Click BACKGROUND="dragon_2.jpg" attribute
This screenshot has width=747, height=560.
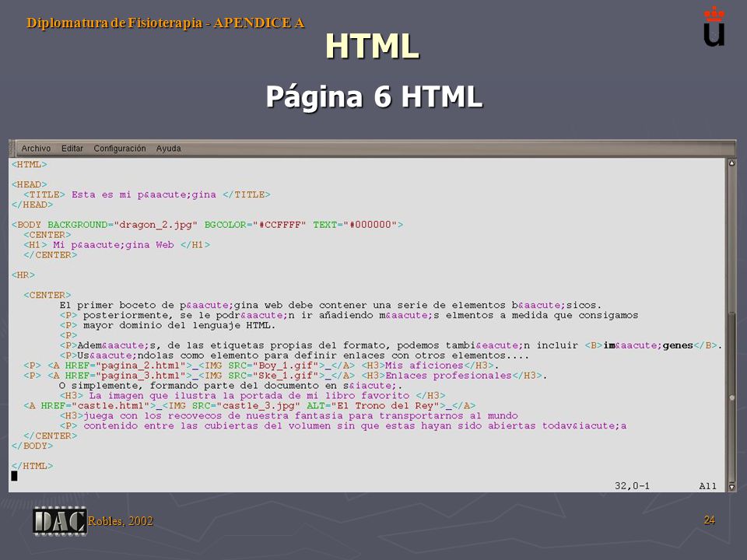(122, 224)
